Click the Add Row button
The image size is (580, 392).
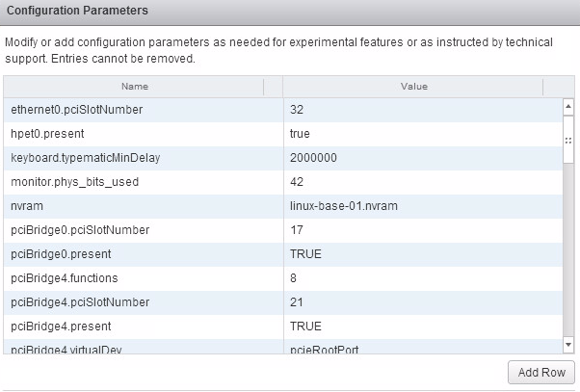[542, 373]
